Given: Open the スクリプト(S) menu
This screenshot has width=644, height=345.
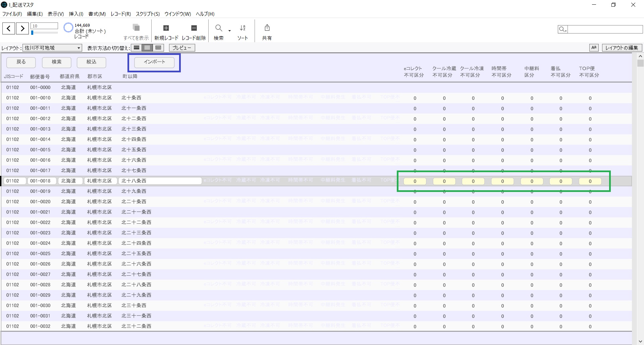Looking at the screenshot, I should [x=148, y=14].
